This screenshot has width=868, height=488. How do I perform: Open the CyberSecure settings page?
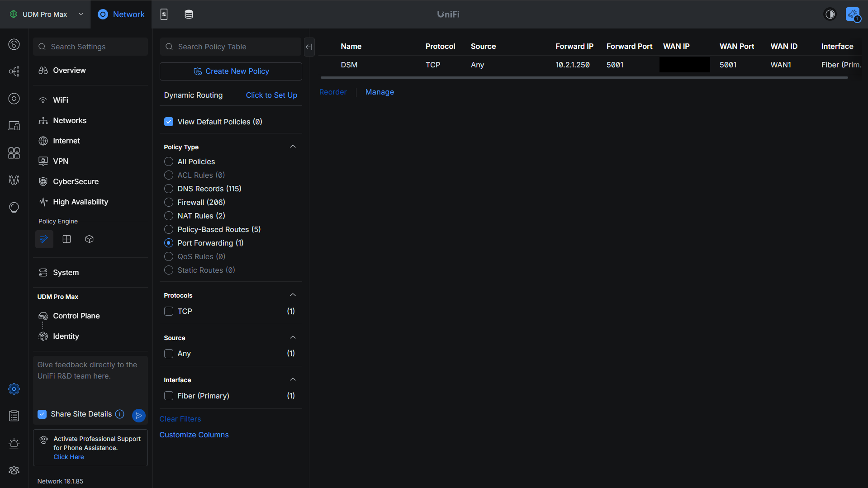[x=90, y=181]
